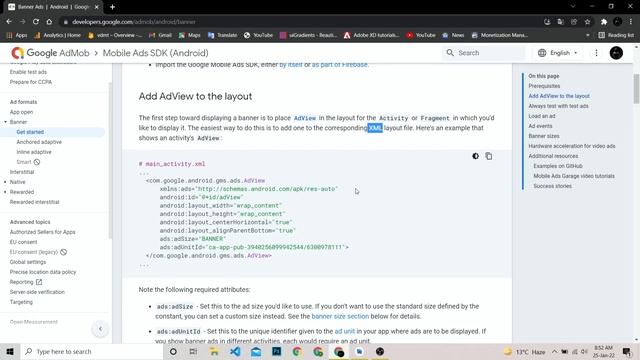Collapse the left navigation sidebar

point(100,329)
